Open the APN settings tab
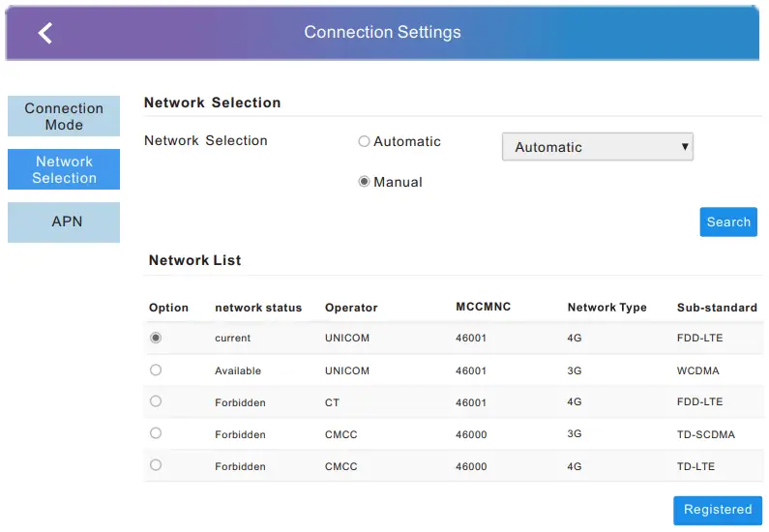The height and width of the screenshot is (532, 769). point(64,222)
